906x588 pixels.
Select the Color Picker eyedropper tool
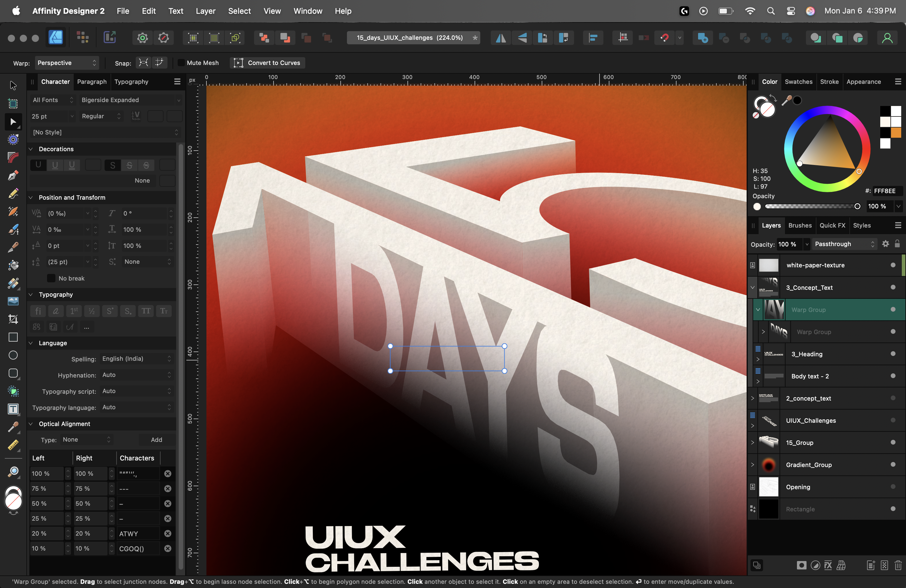click(13, 427)
